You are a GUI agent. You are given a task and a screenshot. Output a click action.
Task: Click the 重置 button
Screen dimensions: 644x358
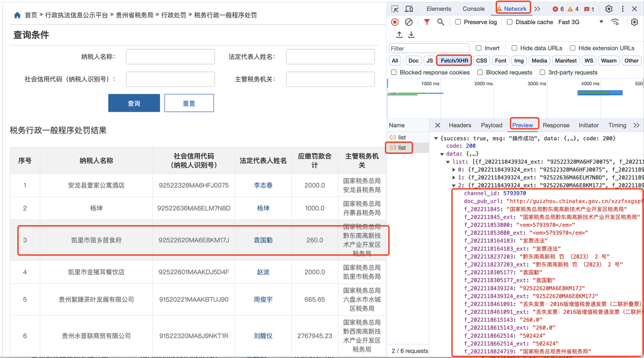(189, 103)
